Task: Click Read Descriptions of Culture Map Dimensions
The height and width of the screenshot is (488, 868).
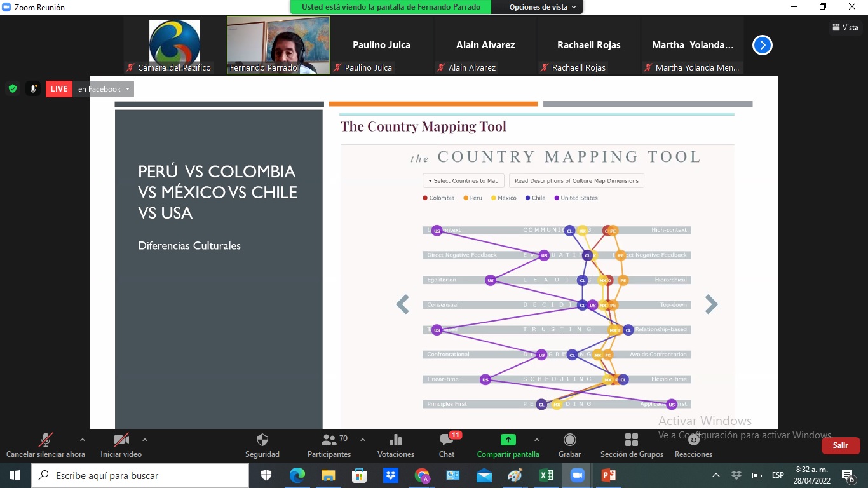Action: (x=576, y=181)
